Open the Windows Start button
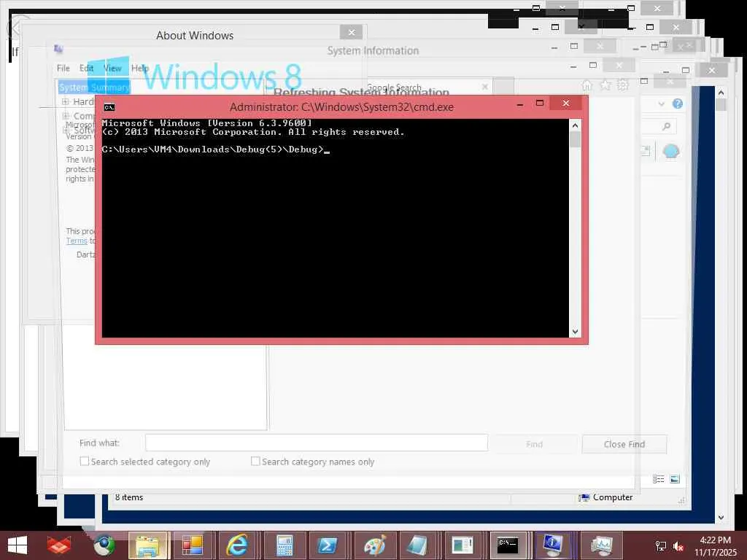Screen dimensions: 747x560 [18, 545]
